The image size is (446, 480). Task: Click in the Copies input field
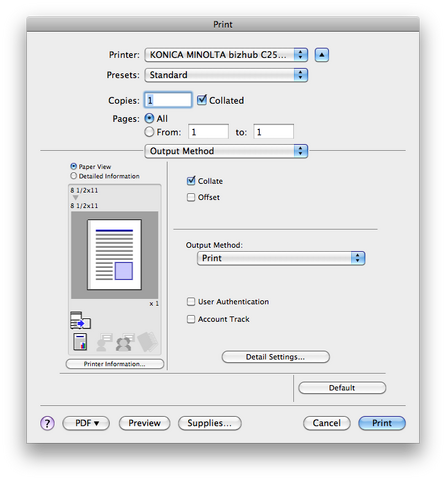click(168, 100)
